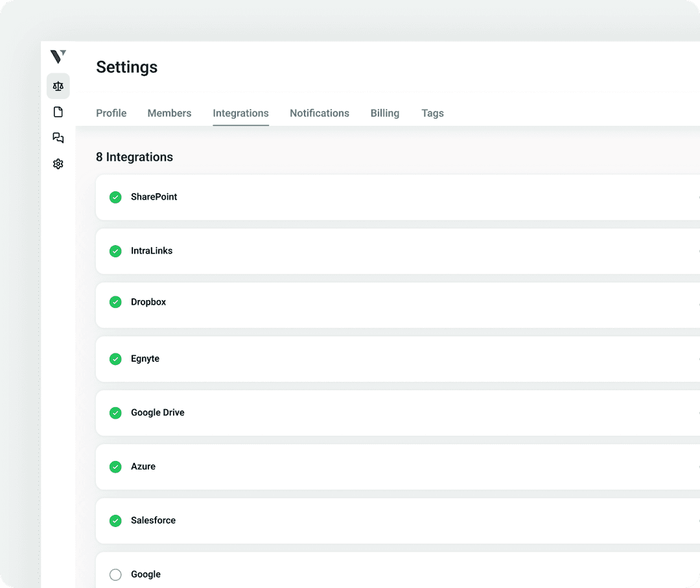Click the green checkmark next to Azure
Screen dimensions: 700x588
115,466
